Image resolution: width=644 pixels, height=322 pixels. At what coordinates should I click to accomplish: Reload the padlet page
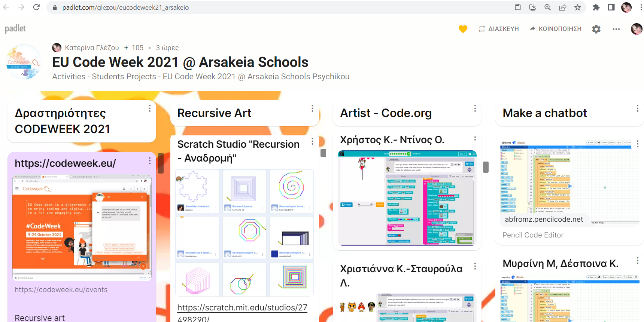[36, 7]
